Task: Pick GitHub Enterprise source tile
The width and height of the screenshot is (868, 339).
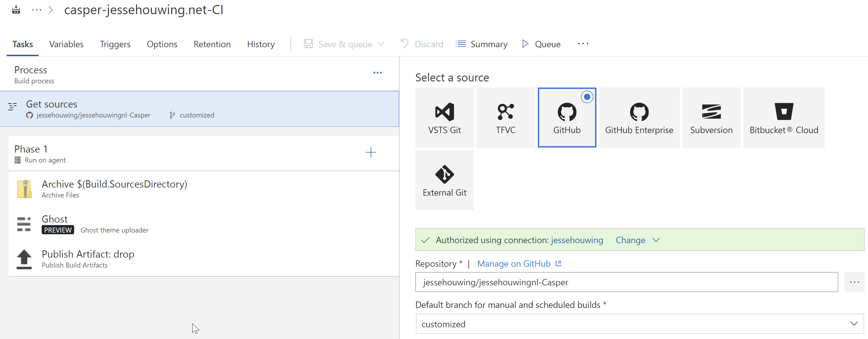Action: (x=639, y=117)
